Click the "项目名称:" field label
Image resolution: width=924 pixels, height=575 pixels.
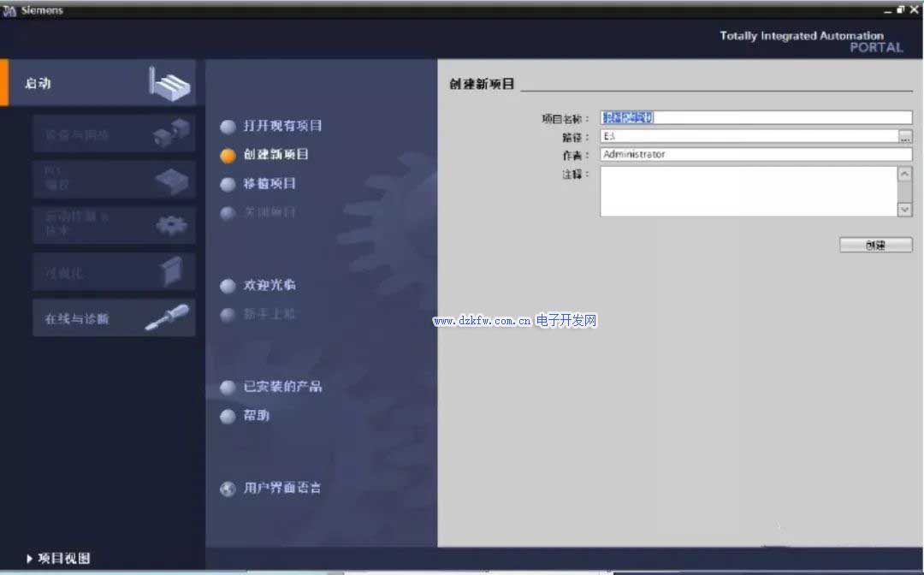click(566, 119)
